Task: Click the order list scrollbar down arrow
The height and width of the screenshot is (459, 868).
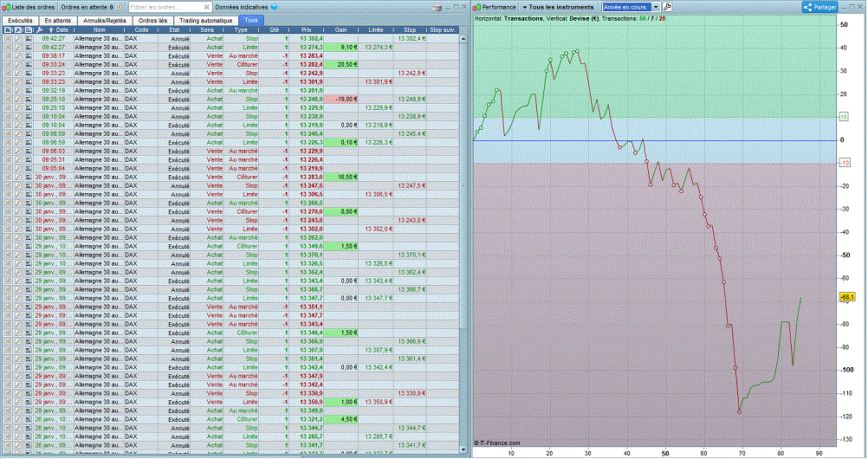Action: tap(463, 449)
